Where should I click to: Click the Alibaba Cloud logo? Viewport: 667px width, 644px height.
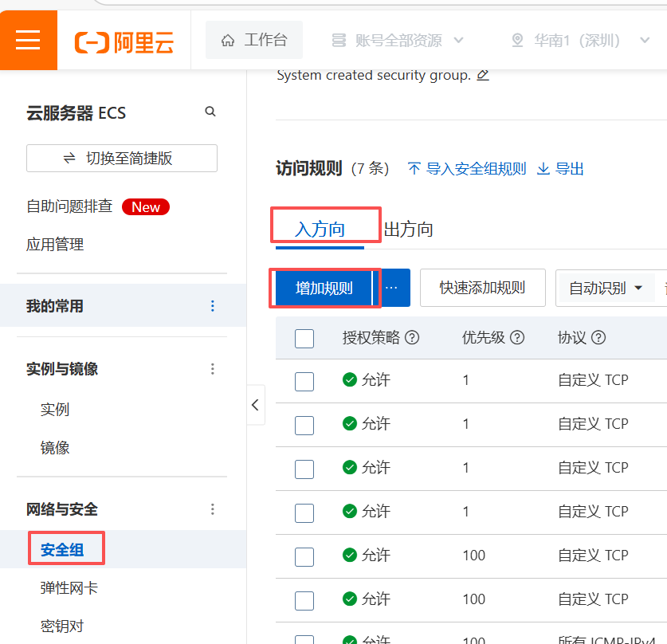(124, 41)
